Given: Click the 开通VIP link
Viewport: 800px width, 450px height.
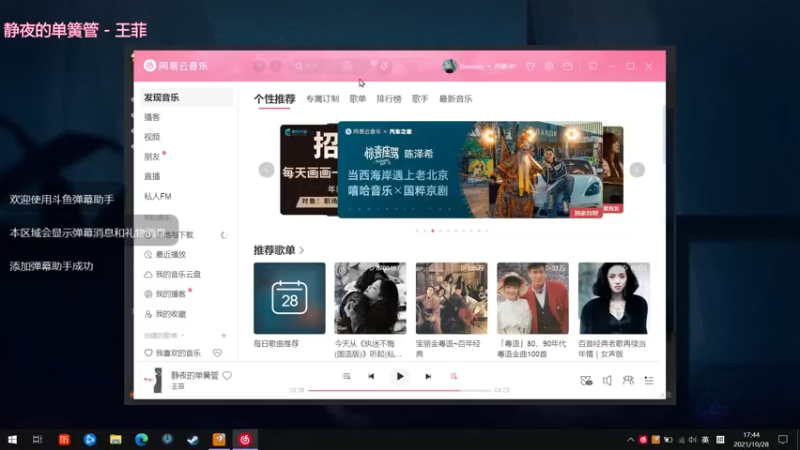Looking at the screenshot, I should click(505, 67).
